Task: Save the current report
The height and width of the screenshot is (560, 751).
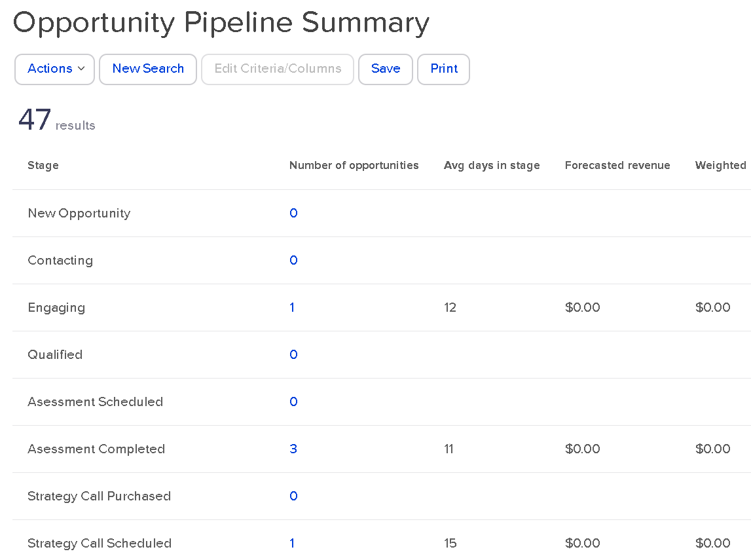Action: tap(385, 69)
